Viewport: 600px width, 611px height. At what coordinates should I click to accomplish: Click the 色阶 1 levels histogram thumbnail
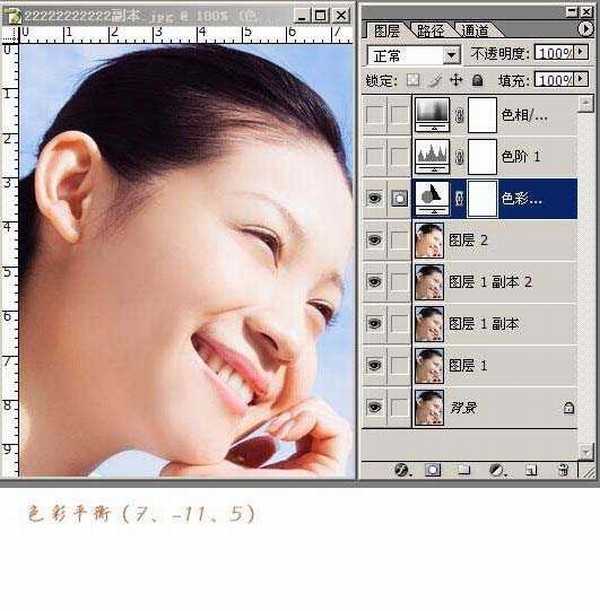pyautogui.click(x=432, y=156)
